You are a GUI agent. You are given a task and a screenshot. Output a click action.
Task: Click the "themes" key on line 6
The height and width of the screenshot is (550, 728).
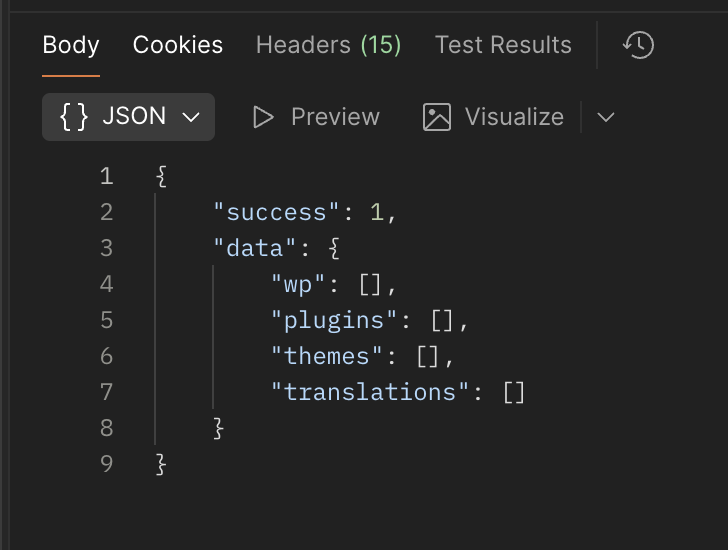[x=328, y=356]
